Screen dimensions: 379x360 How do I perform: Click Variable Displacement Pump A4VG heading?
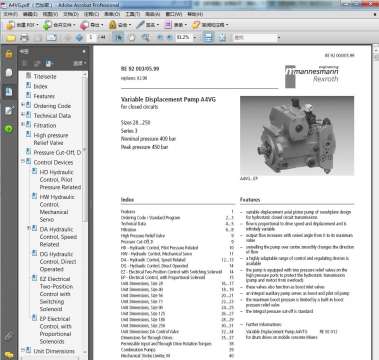168,99
